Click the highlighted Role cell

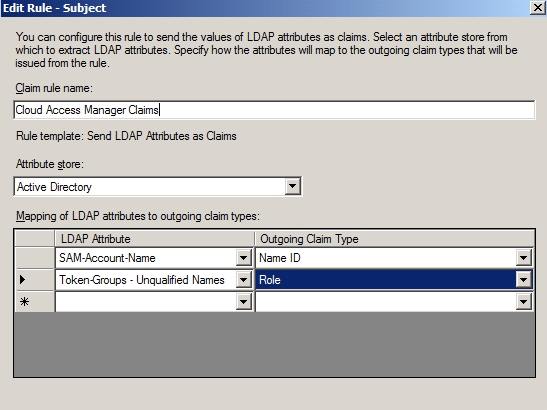click(394, 280)
